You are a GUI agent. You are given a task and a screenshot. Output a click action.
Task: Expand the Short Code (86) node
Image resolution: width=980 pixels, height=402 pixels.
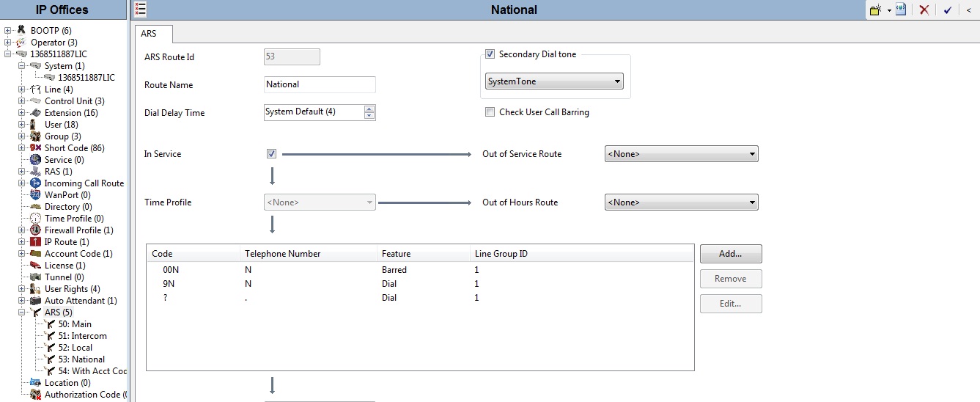(22, 148)
